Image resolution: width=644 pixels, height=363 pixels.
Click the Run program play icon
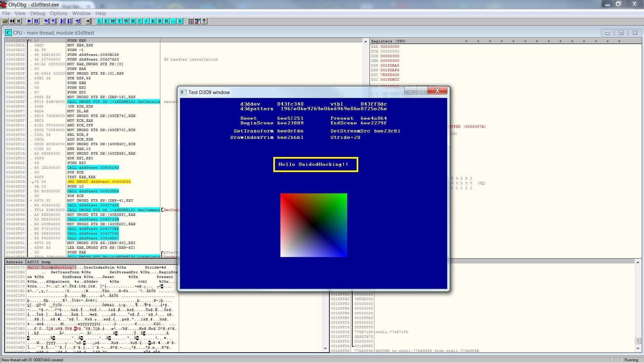29,21
